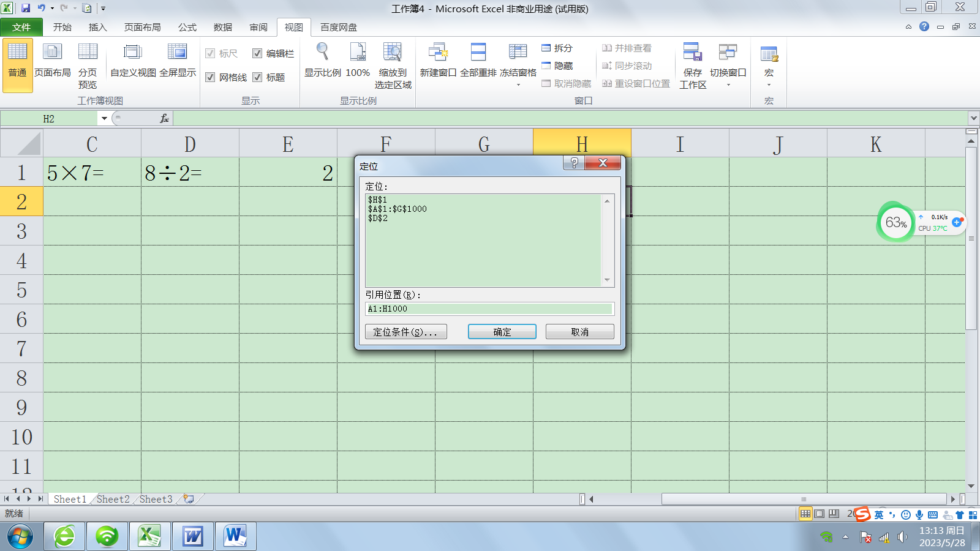The height and width of the screenshot is (551, 980).
Task: Open the Zoom (显示比例) magnifier dialog
Action: pos(322,60)
